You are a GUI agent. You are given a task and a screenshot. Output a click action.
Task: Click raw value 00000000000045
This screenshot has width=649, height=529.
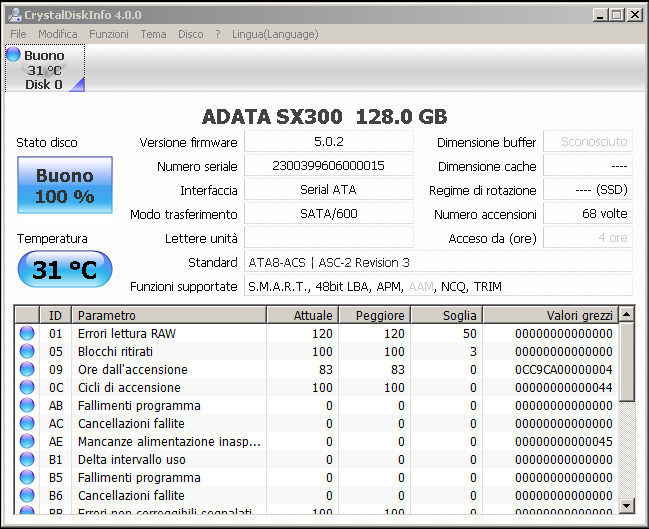(x=563, y=441)
